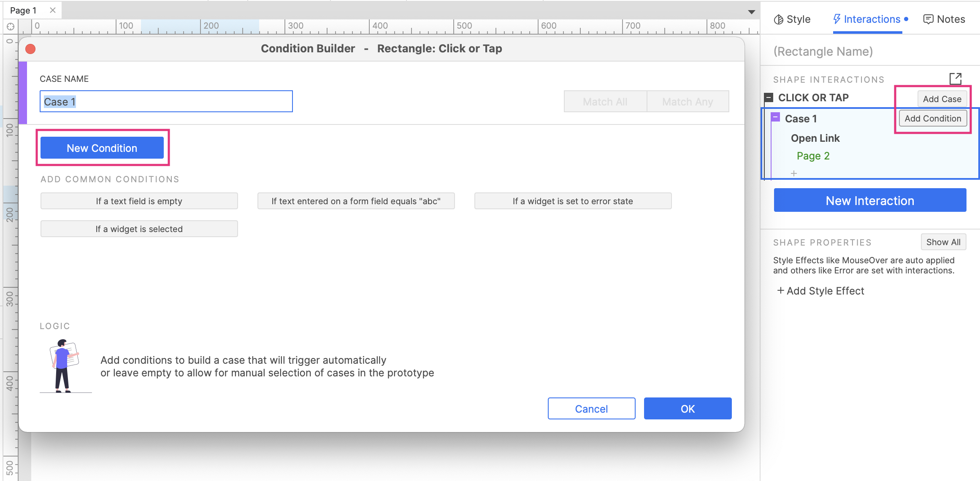
Task: Expand the Shape Properties Show All
Action: [x=944, y=242]
